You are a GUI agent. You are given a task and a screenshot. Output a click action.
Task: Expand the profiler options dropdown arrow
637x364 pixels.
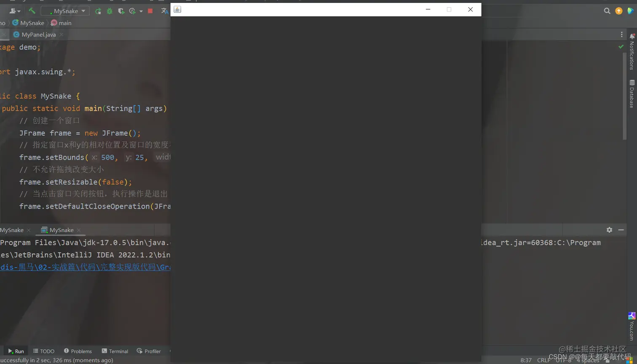pos(141,11)
